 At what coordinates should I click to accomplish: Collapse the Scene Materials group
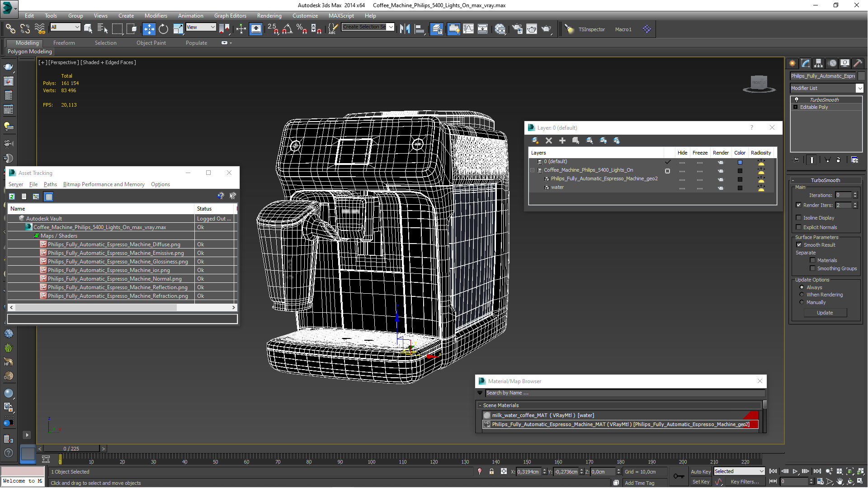click(480, 405)
